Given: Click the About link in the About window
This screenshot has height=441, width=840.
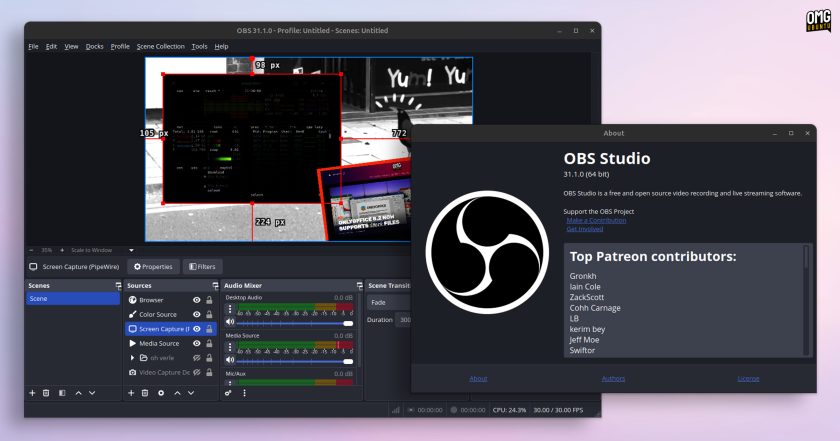Looking at the screenshot, I should tap(478, 378).
